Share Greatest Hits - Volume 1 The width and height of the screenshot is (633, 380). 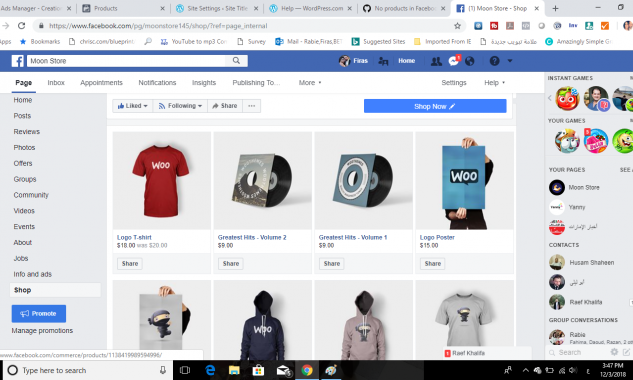click(x=332, y=264)
